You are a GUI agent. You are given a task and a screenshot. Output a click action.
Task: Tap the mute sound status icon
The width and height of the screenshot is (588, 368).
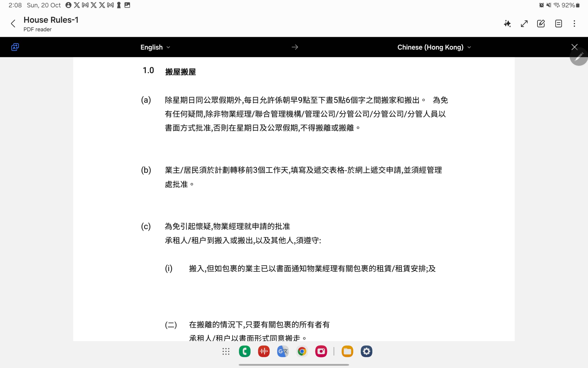(x=548, y=5)
